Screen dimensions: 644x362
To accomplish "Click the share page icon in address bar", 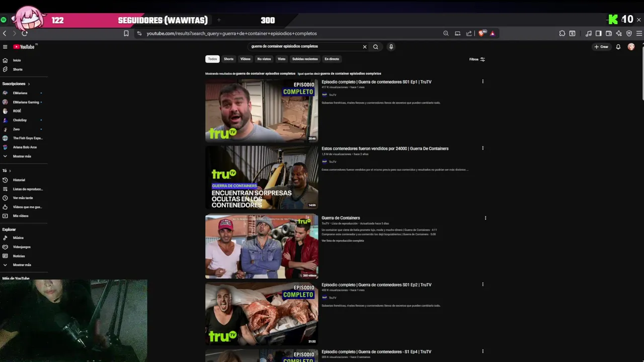I will coord(469,33).
